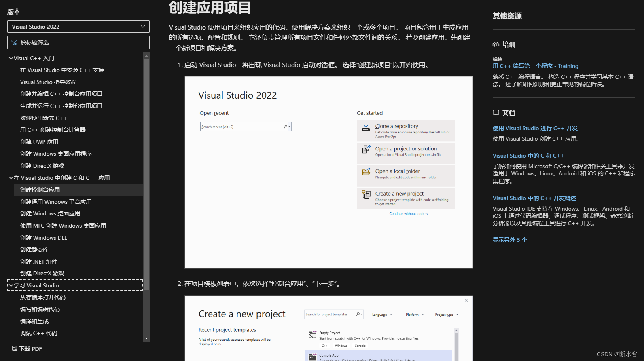This screenshot has width=644, height=361.
Task: Click magnifier icon in Search recent box
Action: tap(285, 127)
